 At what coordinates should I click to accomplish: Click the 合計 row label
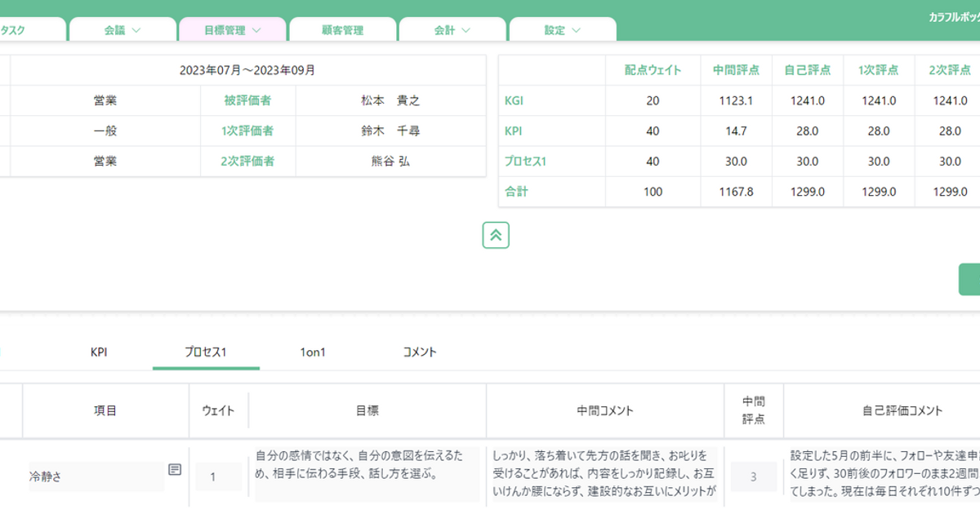tap(516, 192)
